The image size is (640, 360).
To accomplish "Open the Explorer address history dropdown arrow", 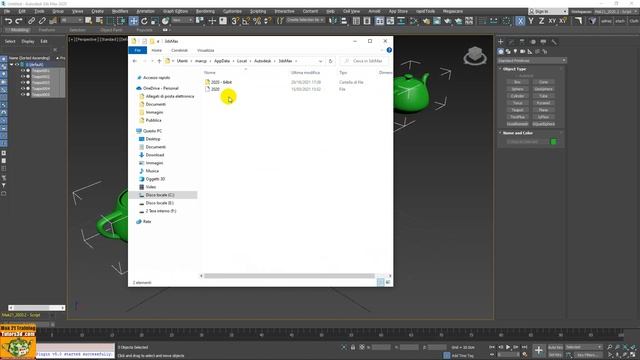I will (x=320, y=61).
